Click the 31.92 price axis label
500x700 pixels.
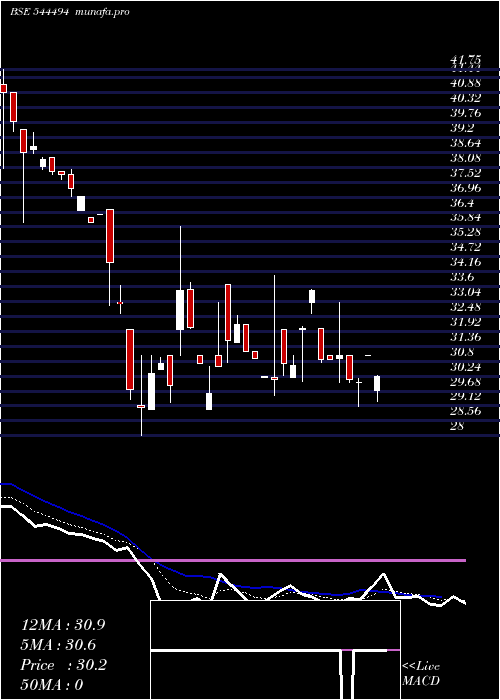(466, 322)
